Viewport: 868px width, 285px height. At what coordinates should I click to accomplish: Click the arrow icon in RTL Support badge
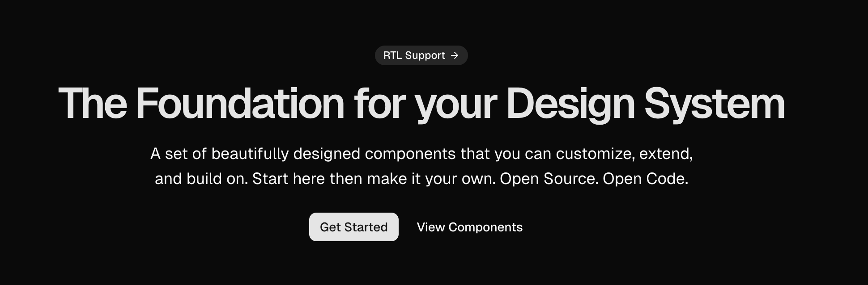455,55
